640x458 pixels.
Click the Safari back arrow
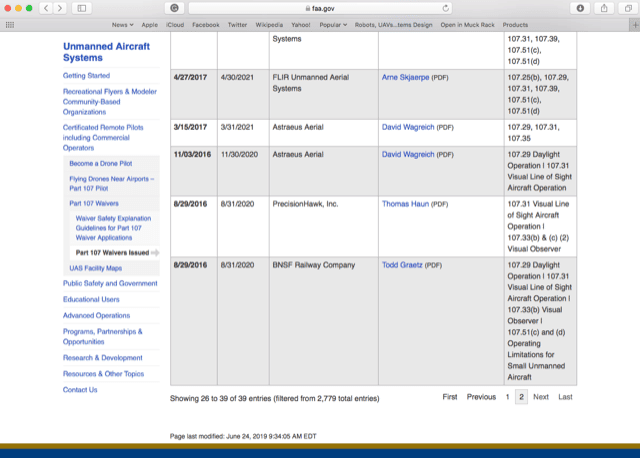point(47,8)
